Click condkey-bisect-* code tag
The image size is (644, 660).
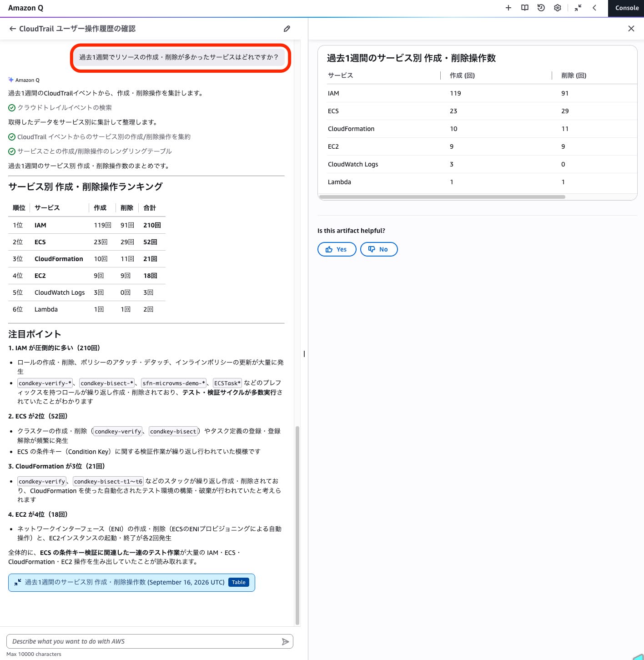pyautogui.click(x=107, y=383)
